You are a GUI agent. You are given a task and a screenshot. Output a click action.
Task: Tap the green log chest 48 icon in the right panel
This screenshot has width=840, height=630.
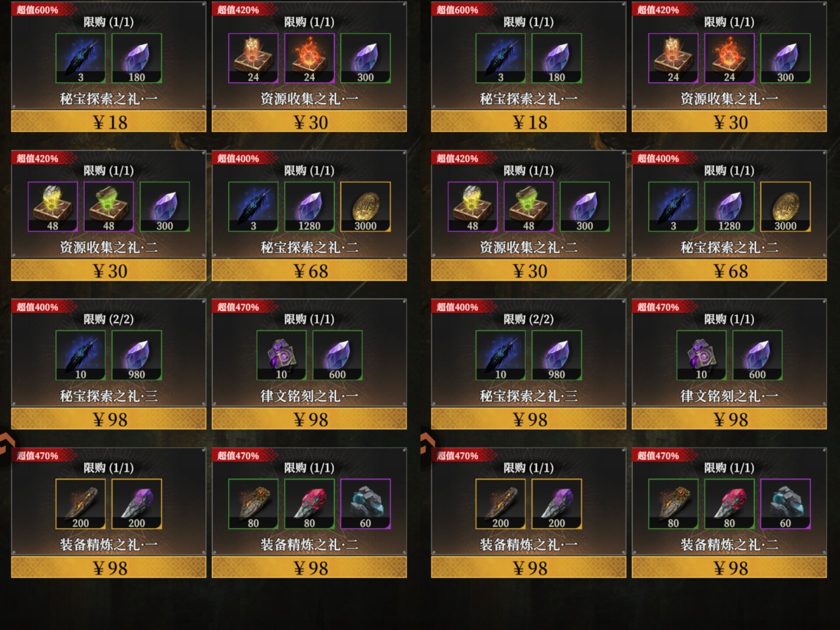tap(528, 206)
